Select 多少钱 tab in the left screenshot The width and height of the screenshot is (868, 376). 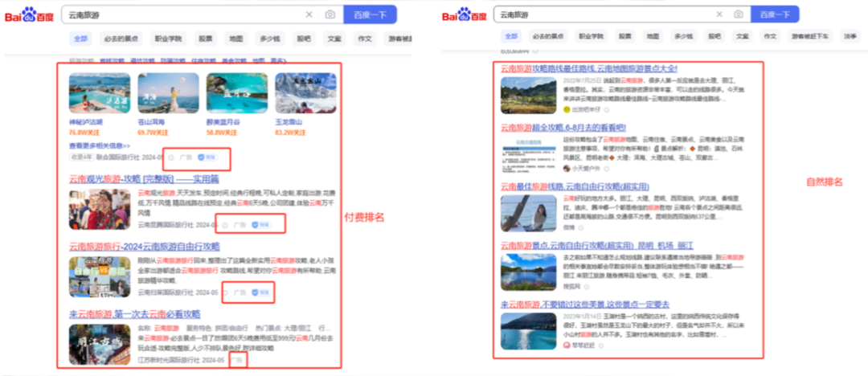[270, 39]
